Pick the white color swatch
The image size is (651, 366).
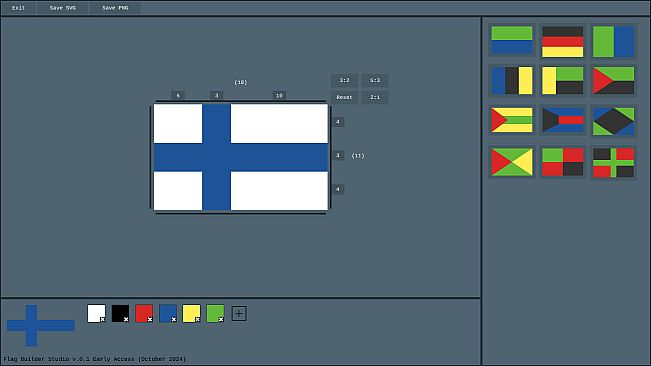[95, 312]
